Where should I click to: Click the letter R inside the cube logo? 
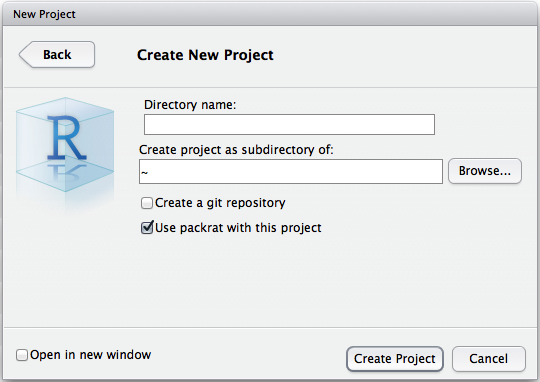(66, 138)
